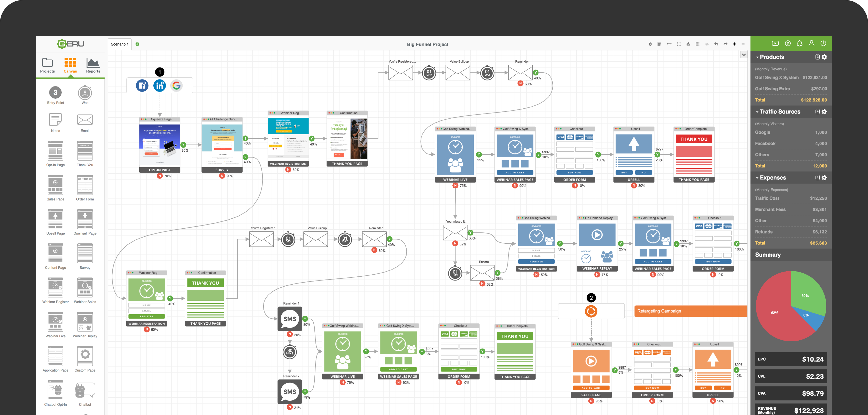Click the undo arrow icon
This screenshot has height=415, width=868.
pos(716,44)
